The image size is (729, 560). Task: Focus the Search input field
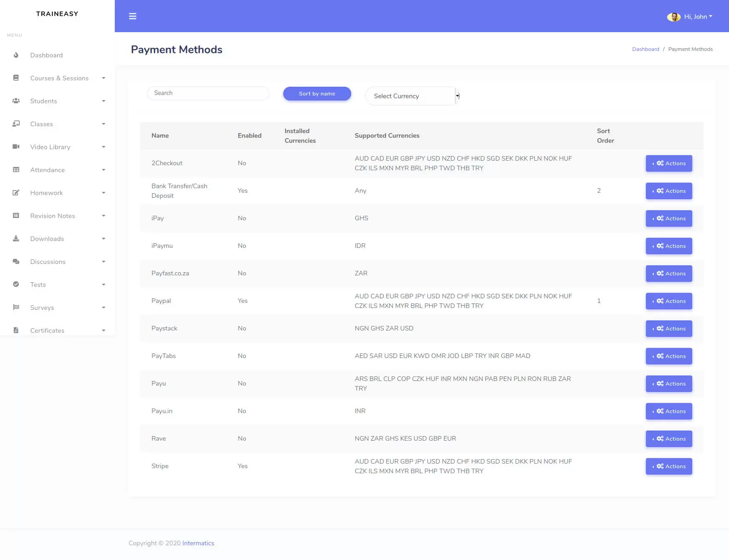(208, 93)
